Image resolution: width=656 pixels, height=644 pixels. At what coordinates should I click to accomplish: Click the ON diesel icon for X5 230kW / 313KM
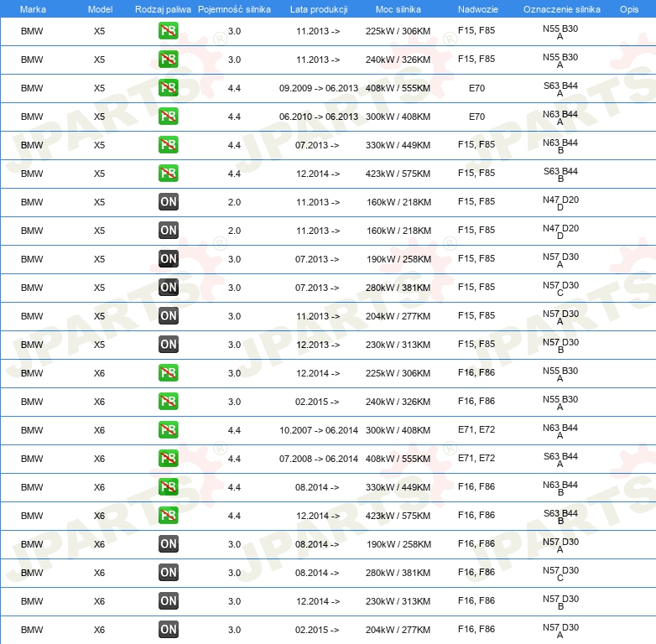tap(169, 345)
